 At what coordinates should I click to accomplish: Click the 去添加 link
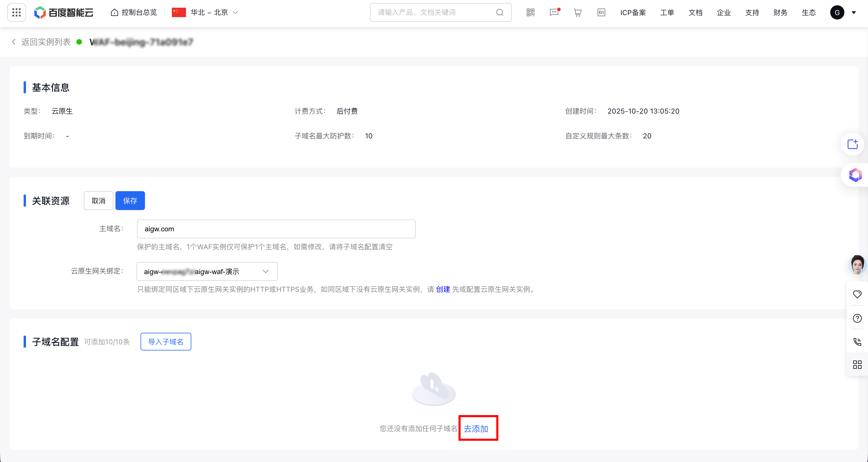coord(476,429)
